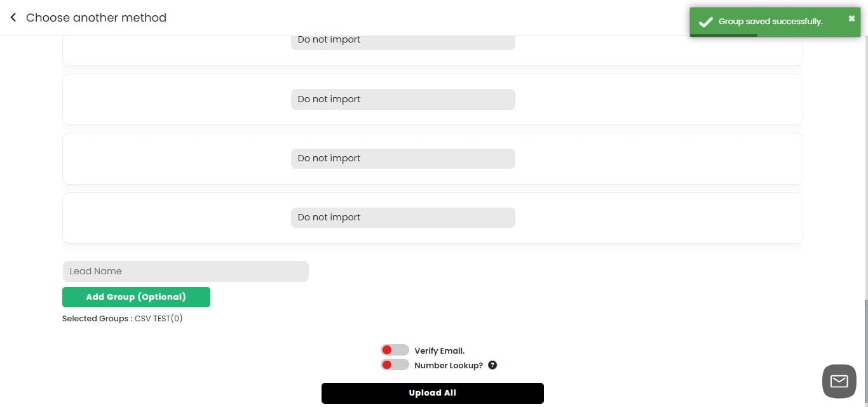
Task: Open the first Do not import dropdown
Action: pos(403,39)
